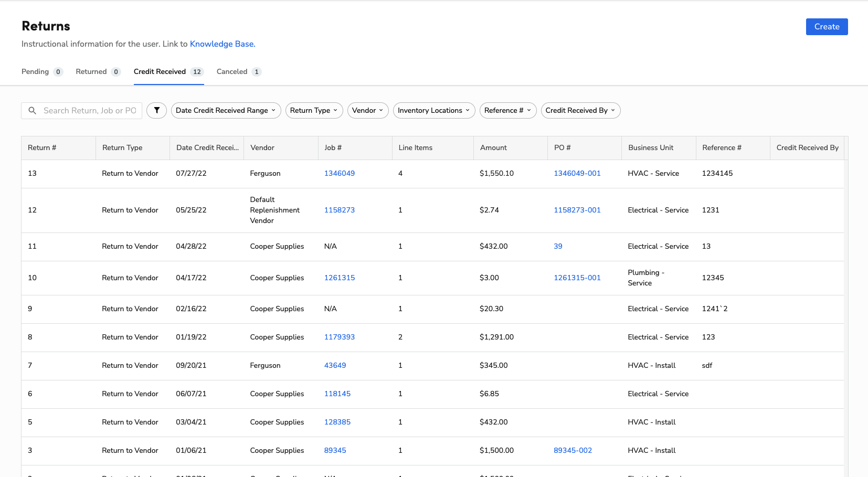
Task: Open Job # 1346049 link
Action: [340, 173]
